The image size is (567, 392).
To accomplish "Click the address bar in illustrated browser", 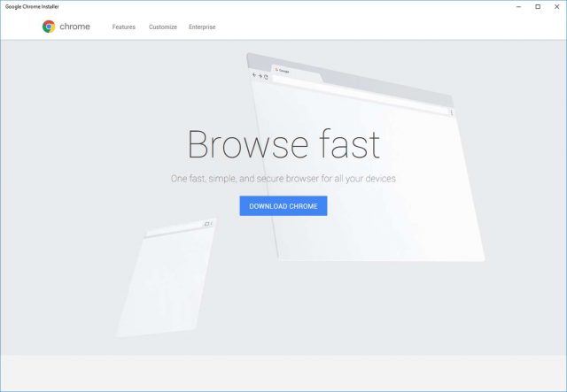I will 354,94.
